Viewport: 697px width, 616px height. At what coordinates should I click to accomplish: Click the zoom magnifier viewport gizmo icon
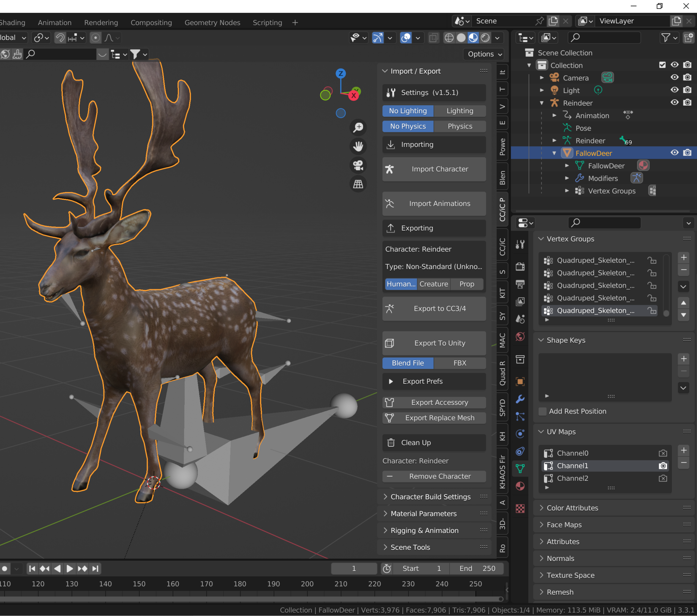[358, 127]
